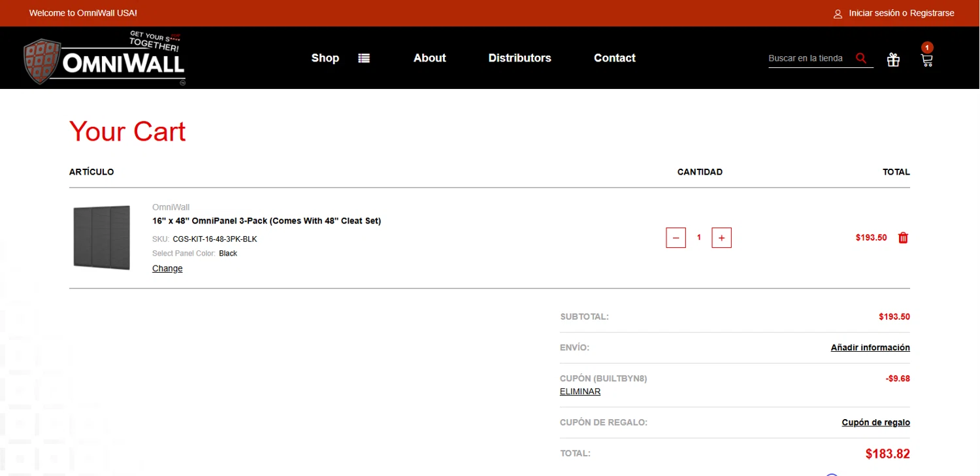The height and width of the screenshot is (476, 980).
Task: Click Añadir información for shipping
Action: click(x=870, y=348)
